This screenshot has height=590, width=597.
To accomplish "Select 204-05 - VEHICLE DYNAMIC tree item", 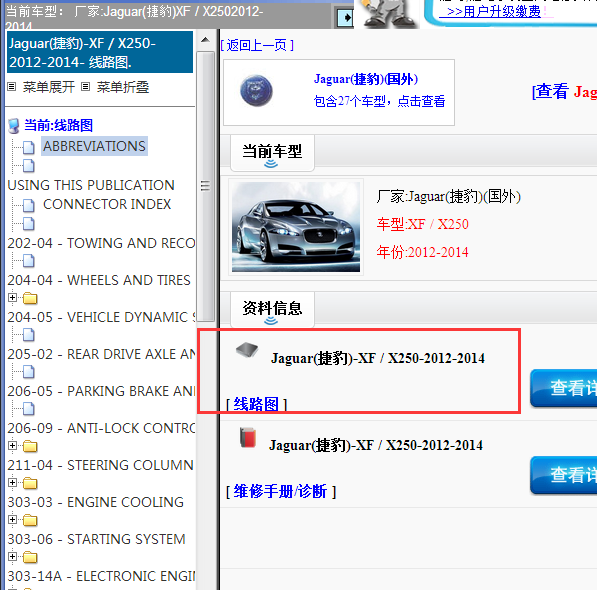I will pos(101,317).
